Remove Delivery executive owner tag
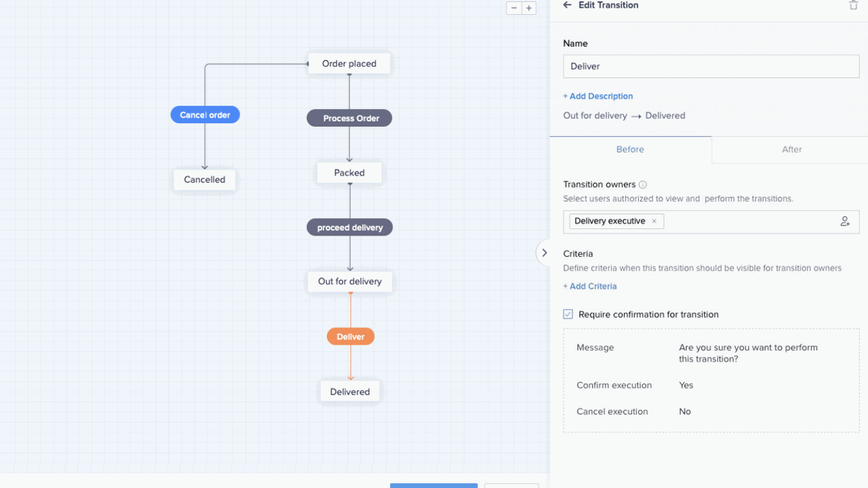The width and height of the screenshot is (868, 488). pyautogui.click(x=654, y=221)
